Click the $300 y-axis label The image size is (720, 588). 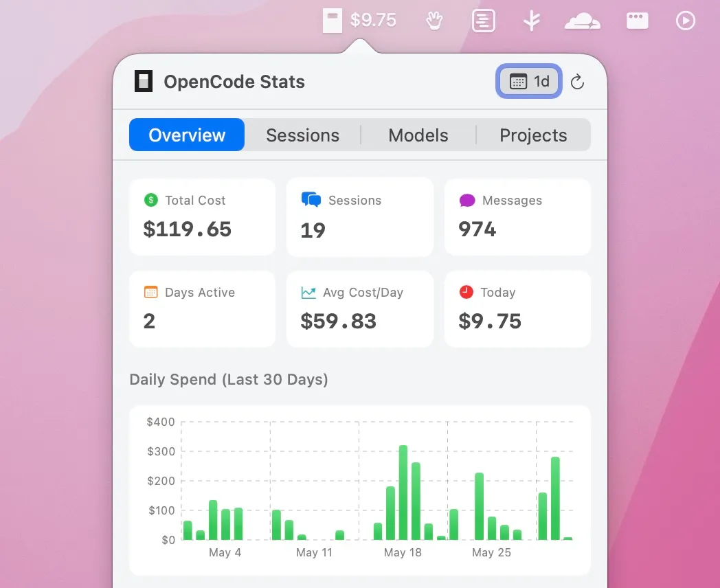click(x=161, y=451)
